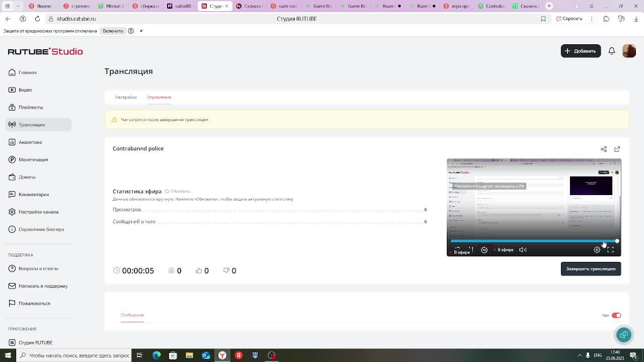Open player quality settings gear
The width and height of the screenshot is (644, 362).
[x=597, y=250]
